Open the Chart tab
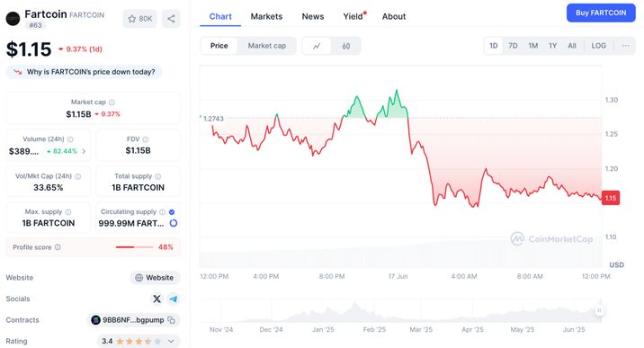 tap(220, 16)
